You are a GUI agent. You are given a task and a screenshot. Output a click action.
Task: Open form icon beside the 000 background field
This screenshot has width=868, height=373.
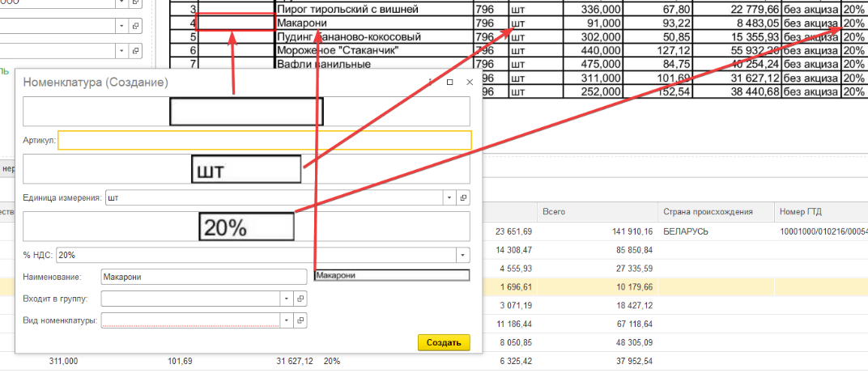[x=136, y=2]
